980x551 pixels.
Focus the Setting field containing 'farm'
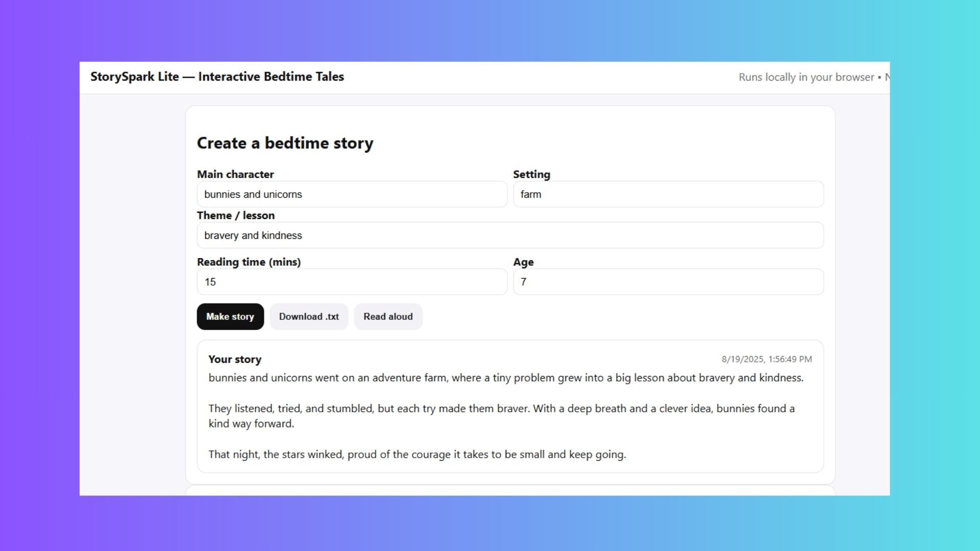[668, 194]
